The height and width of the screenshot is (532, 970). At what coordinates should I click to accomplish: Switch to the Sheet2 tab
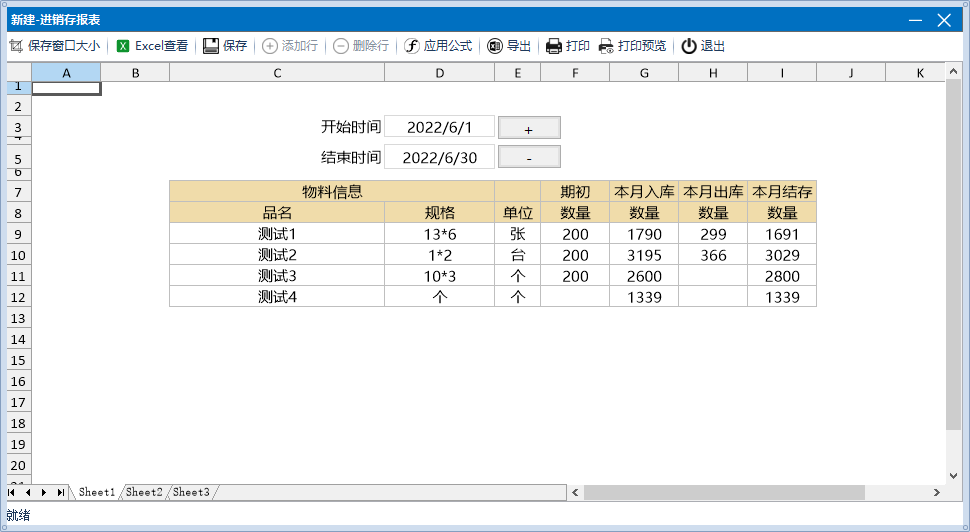(x=144, y=492)
